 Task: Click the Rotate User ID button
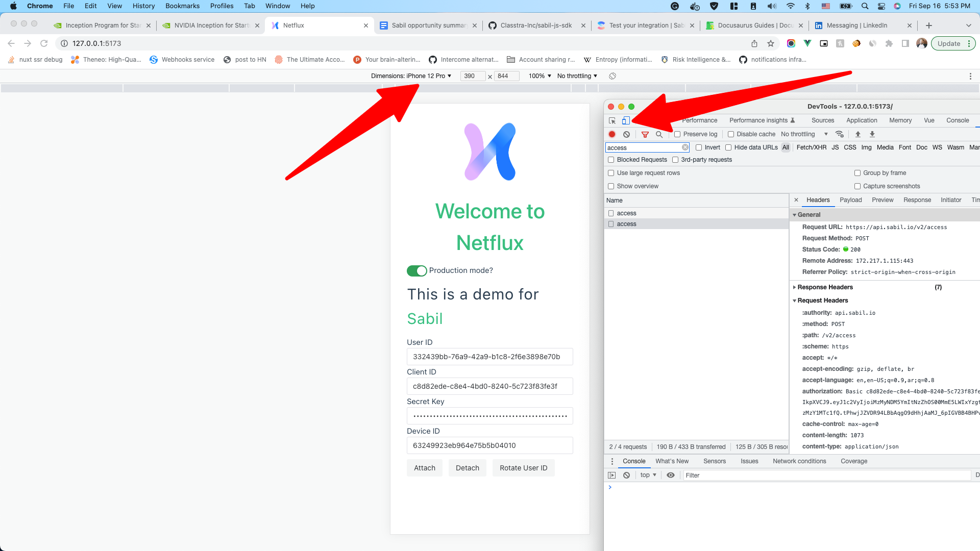tap(524, 467)
